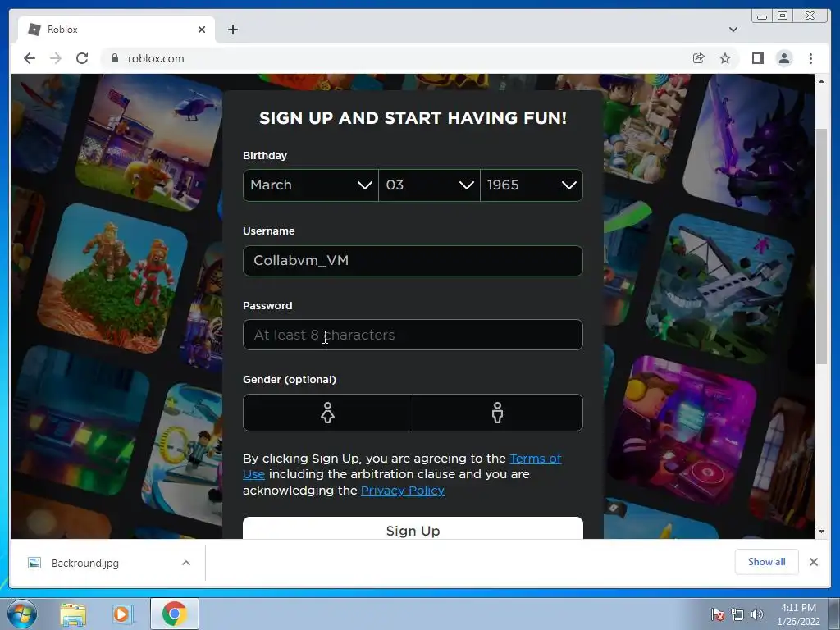Screen dimensions: 840x630
Task: Click the page scrollbar up arrow
Action: click(821, 81)
